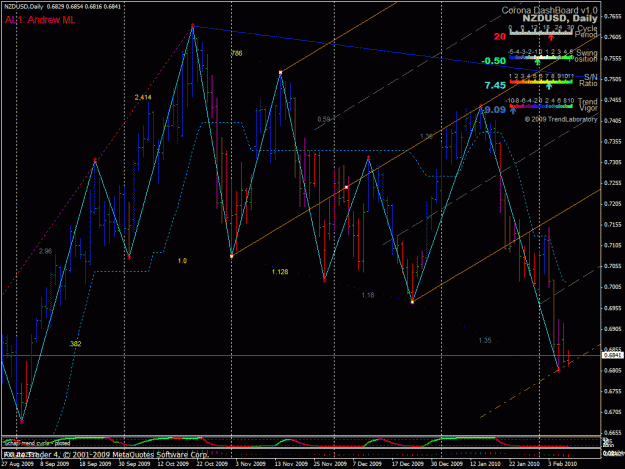
Task: Click the gray 0.59 ratio label
Action: tap(324, 119)
